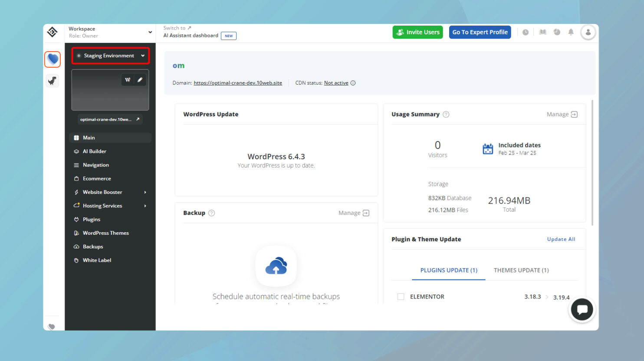Switch to the Themes Update tab
Image resolution: width=644 pixels, height=361 pixels.
tap(521, 270)
